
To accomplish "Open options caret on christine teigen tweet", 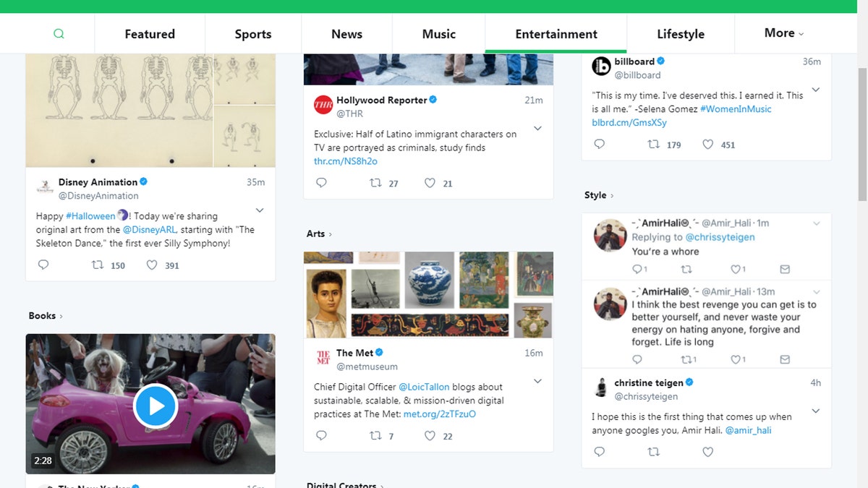I will tap(815, 411).
